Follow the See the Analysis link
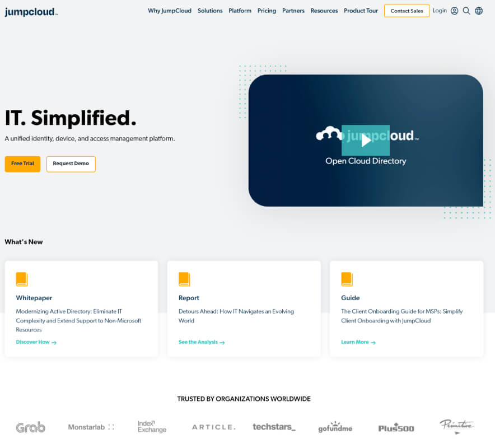The image size is (495, 448). coord(202,342)
